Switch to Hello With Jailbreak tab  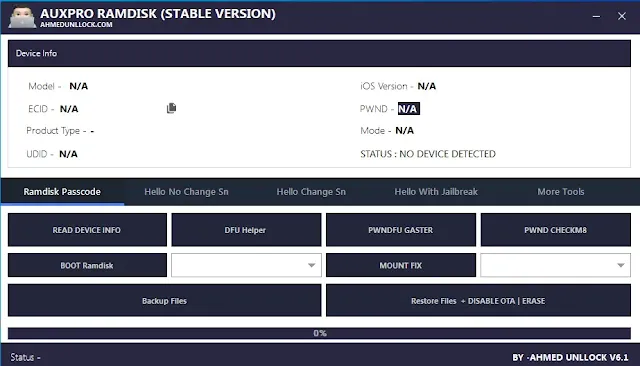point(436,192)
